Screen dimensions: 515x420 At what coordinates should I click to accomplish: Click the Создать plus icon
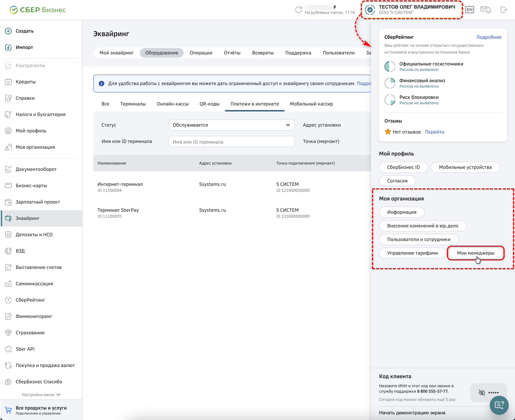tap(8, 31)
